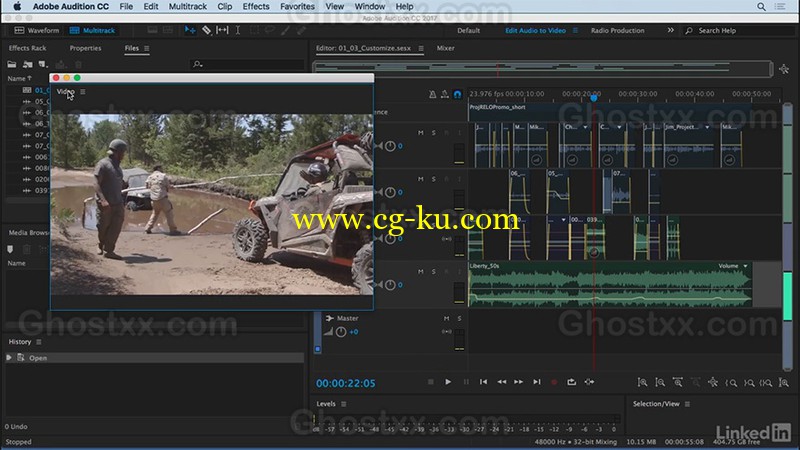
Task: Open the Selection/View panel menu
Action: pyautogui.click(x=687, y=404)
